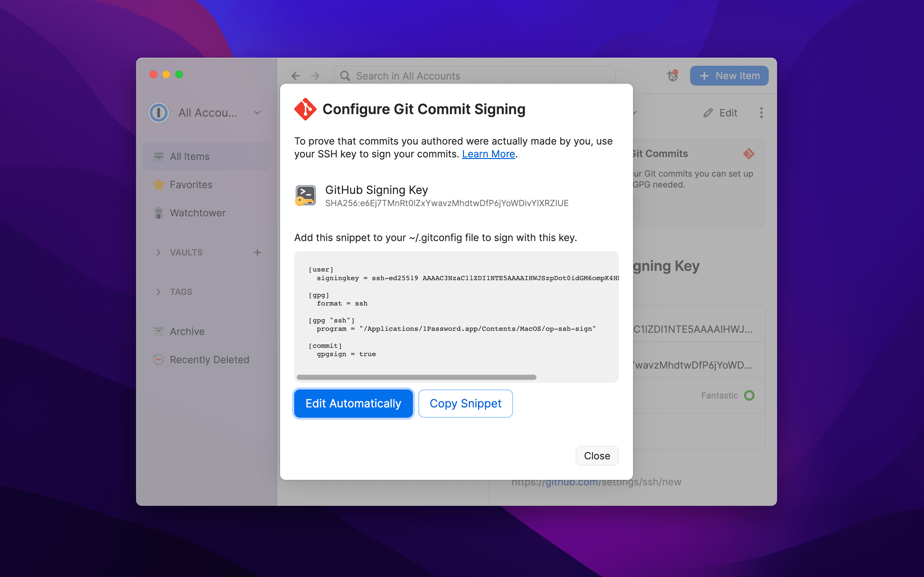Screen dimensions: 924x577
Task: Click the notification bell icon in toolbar
Action: [x=672, y=76]
